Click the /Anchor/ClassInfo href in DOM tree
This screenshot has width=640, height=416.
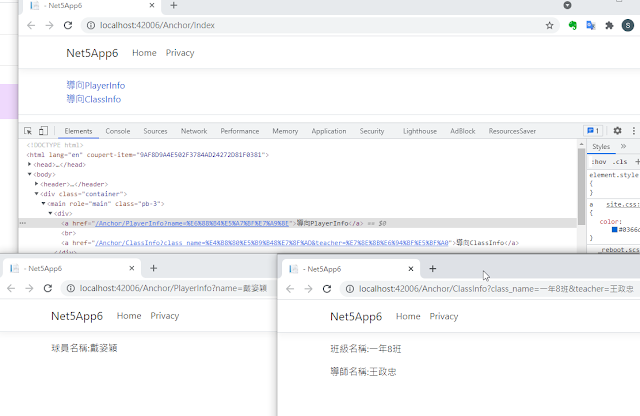272,243
